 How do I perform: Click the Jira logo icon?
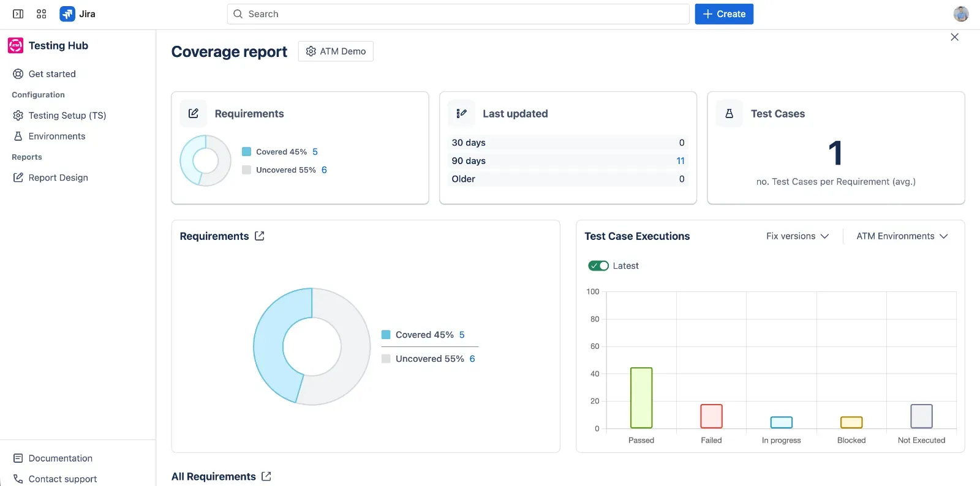pos(67,13)
